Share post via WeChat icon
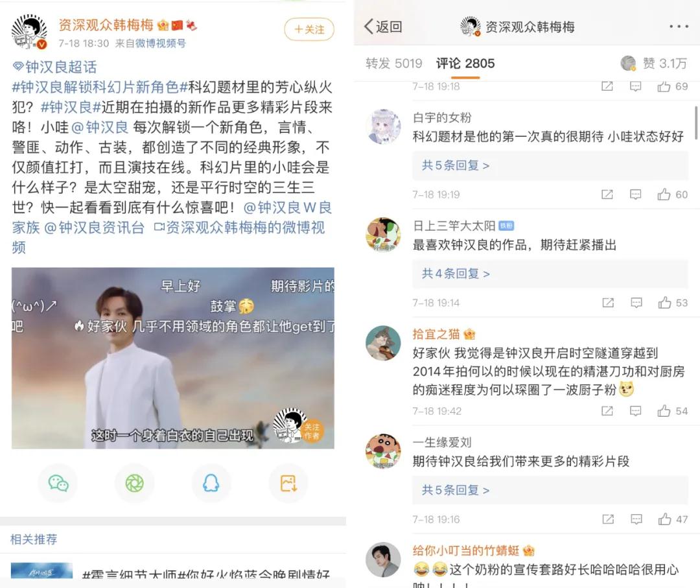This screenshot has height=588, width=700. (58, 483)
